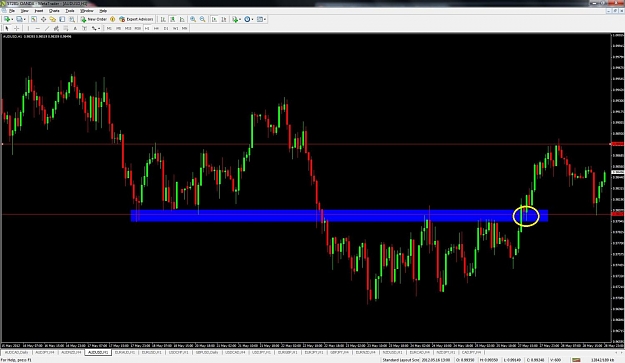625x363 pixels.
Task: Select timeframe H1 button
Action: 147,28
